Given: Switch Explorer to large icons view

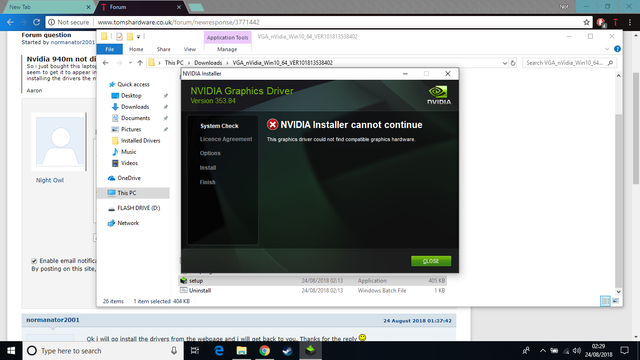Looking at the screenshot, I should (x=616, y=301).
